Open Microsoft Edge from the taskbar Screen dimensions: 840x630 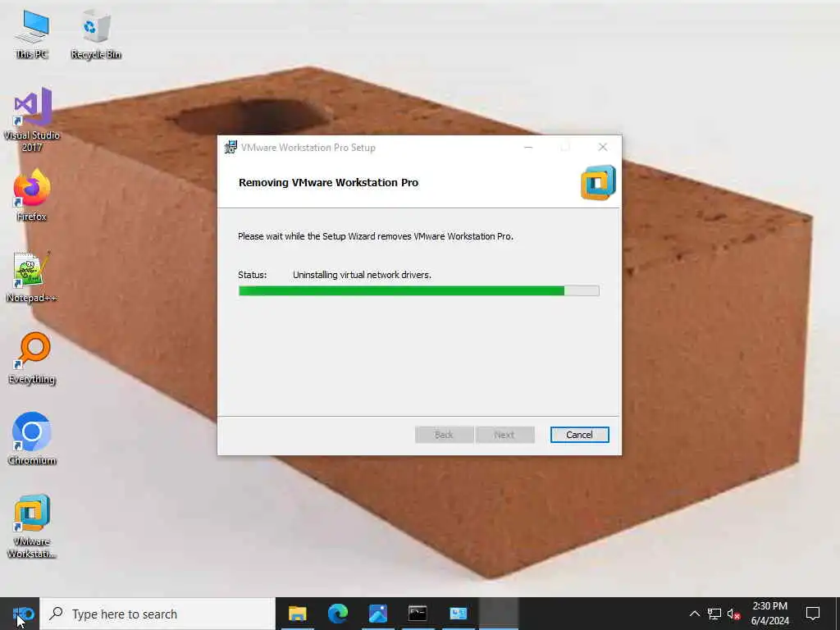point(337,614)
